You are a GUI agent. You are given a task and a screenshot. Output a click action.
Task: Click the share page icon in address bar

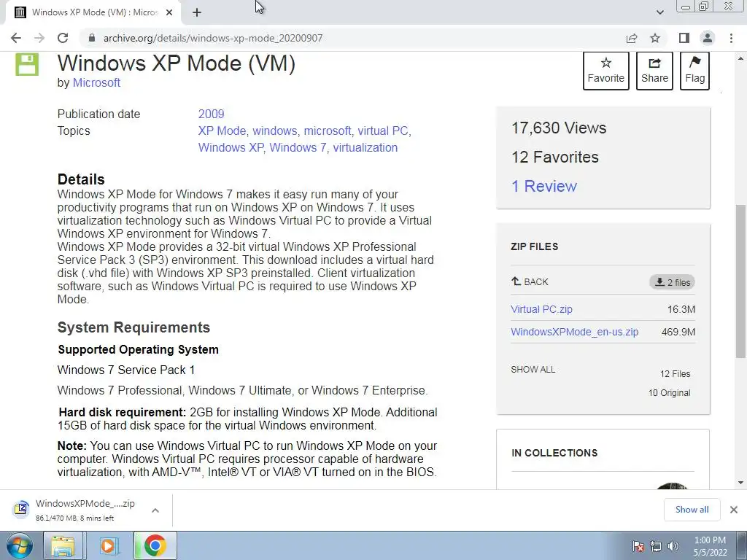click(632, 38)
